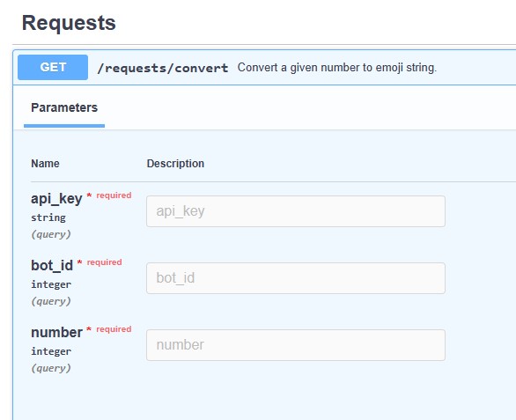Viewport: 516px width, 420px height.
Task: Click the Name column header
Action: 45,163
